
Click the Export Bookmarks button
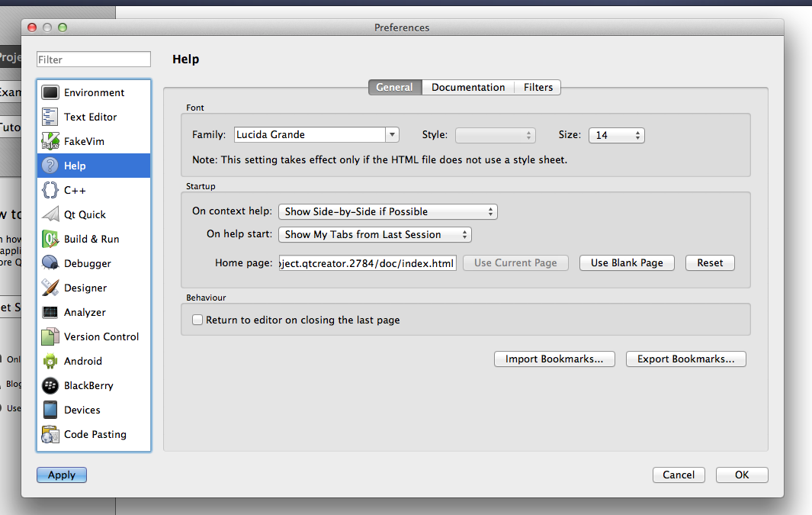685,359
